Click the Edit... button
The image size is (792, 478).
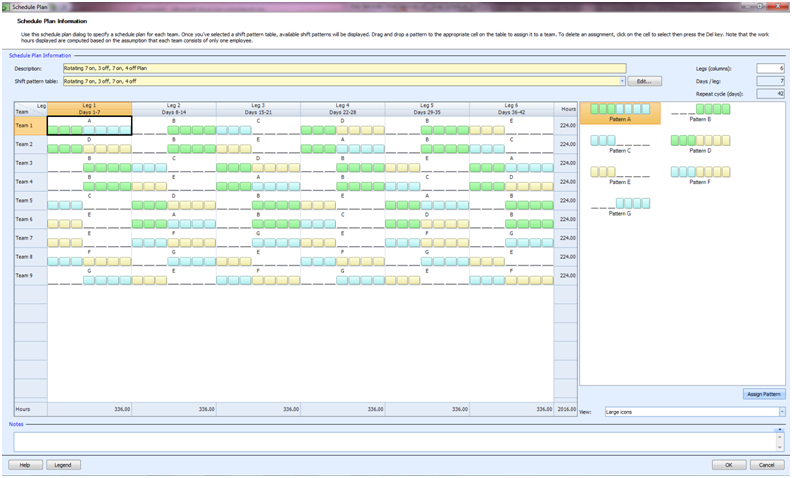pos(645,81)
